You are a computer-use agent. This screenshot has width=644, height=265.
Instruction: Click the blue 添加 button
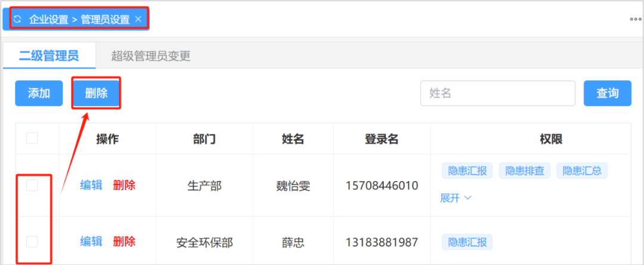[39, 93]
